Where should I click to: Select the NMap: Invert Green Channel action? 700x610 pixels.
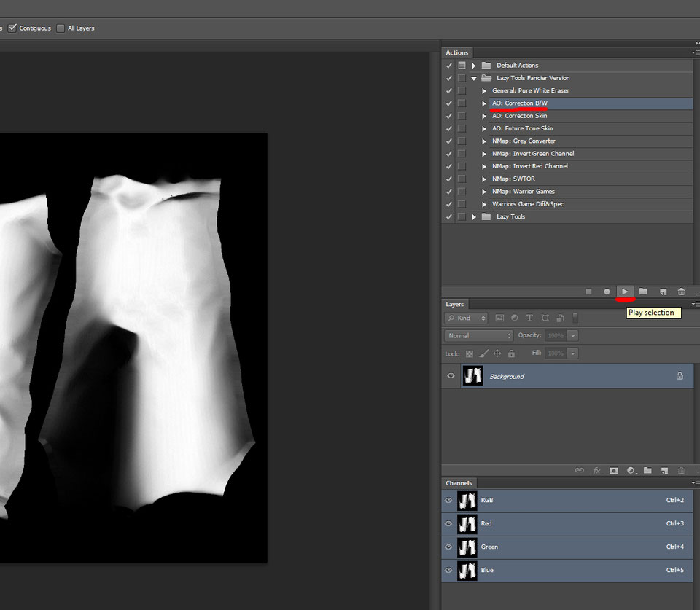pyautogui.click(x=533, y=154)
